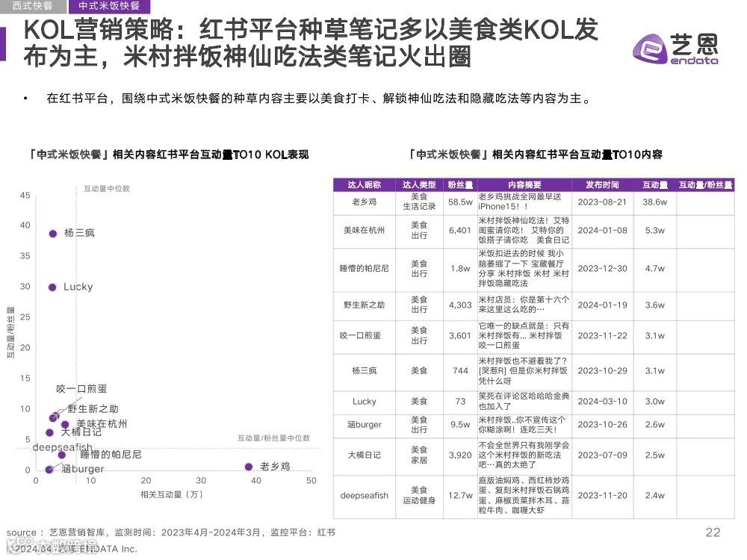Click the 4,303 follower count cell

click(460, 305)
